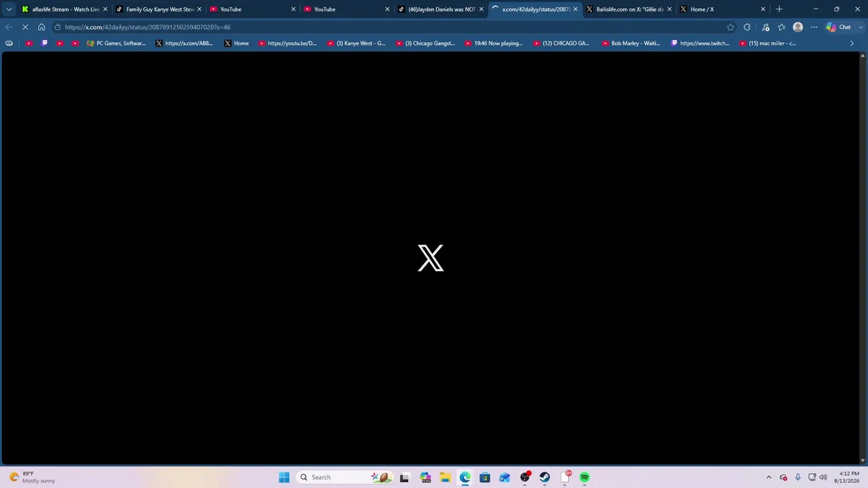Open File Explorer from taskbar
Screen dimensions: 868x488
click(x=445, y=477)
